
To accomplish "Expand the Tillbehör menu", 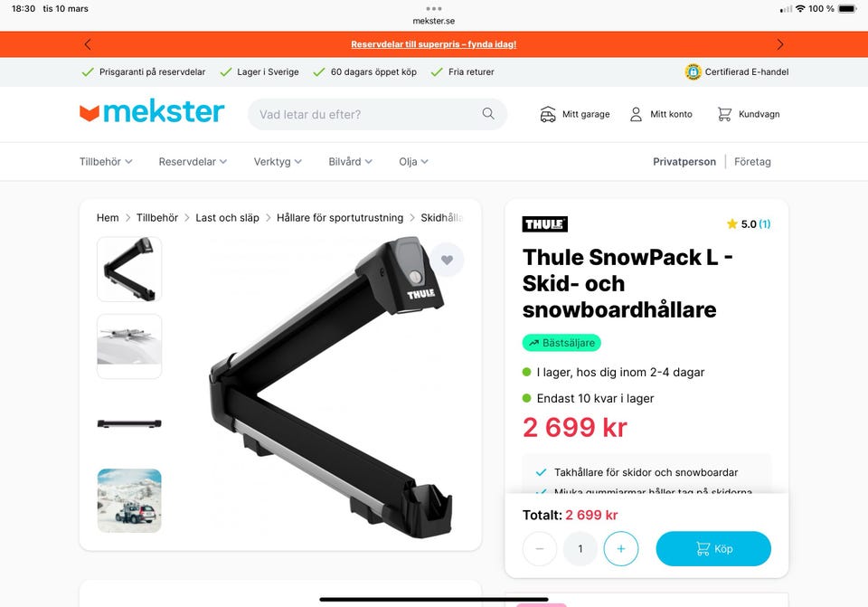I will click(x=106, y=162).
